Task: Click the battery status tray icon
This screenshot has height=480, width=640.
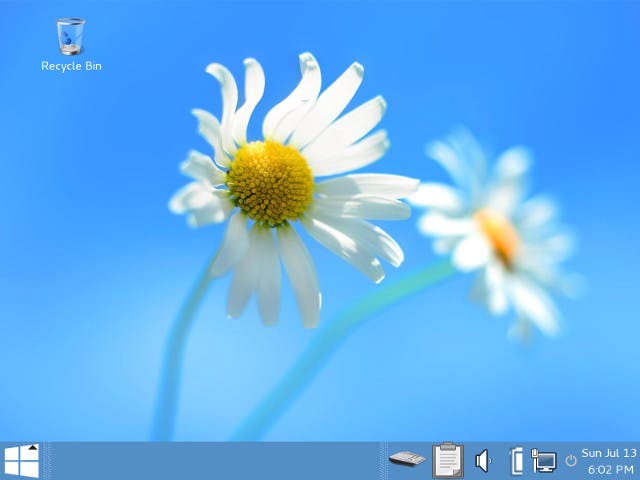Action: pos(517,461)
